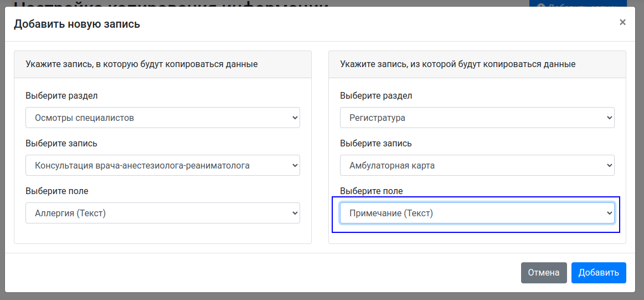This screenshot has width=644, height=300.
Task: Expand record dropdown with Консультация врача-анестезиолога-реаниматолога
Action: 162,165
